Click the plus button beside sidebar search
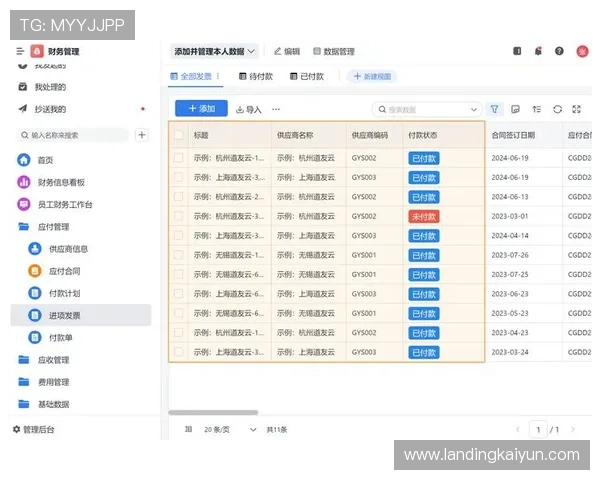 (x=142, y=135)
